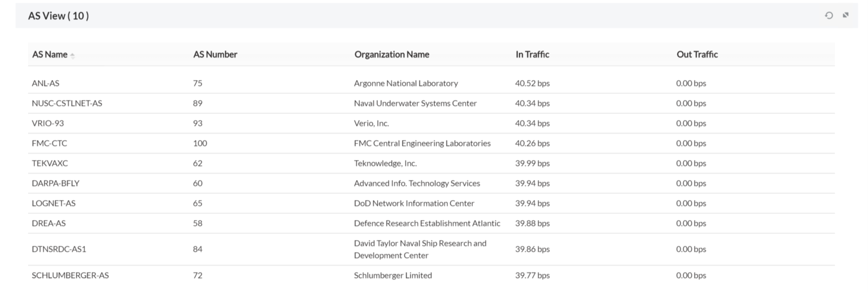The width and height of the screenshot is (868, 292).
Task: Open DARPA-BFLY AS details
Action: [56, 183]
